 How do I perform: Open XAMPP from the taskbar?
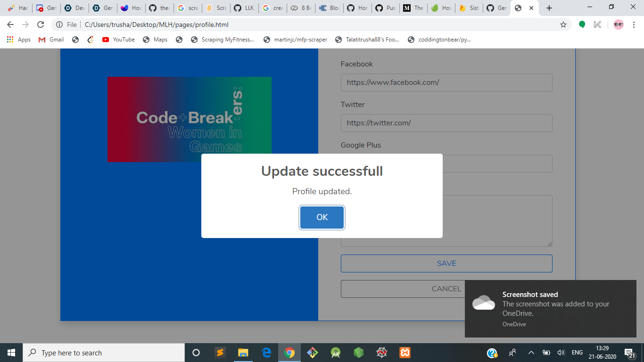tap(405, 353)
